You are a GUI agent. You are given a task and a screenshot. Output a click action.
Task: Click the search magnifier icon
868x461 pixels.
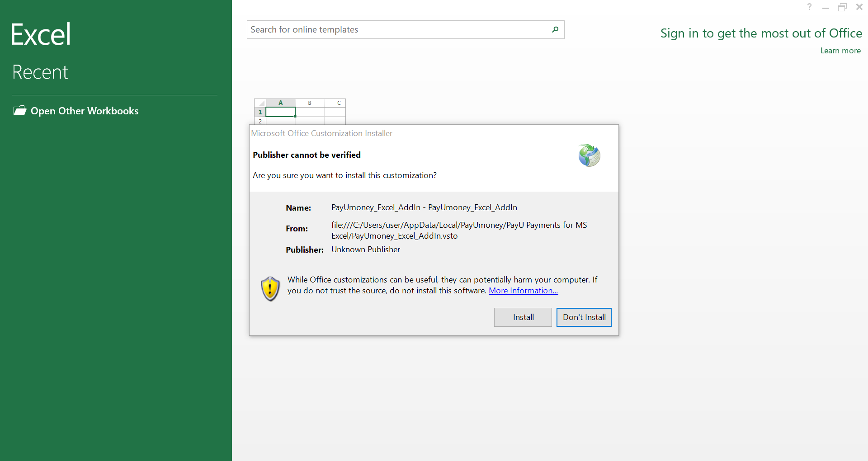[x=555, y=29]
